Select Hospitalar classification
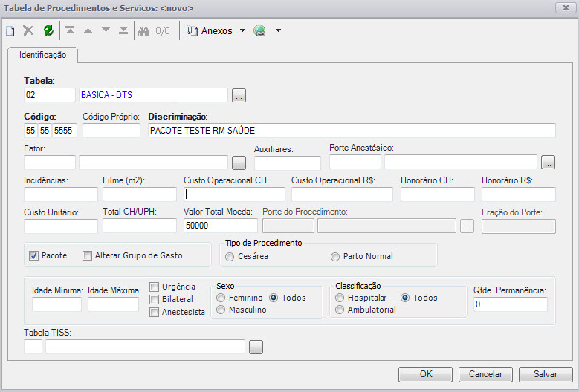The height and width of the screenshot is (392, 579). click(x=340, y=298)
